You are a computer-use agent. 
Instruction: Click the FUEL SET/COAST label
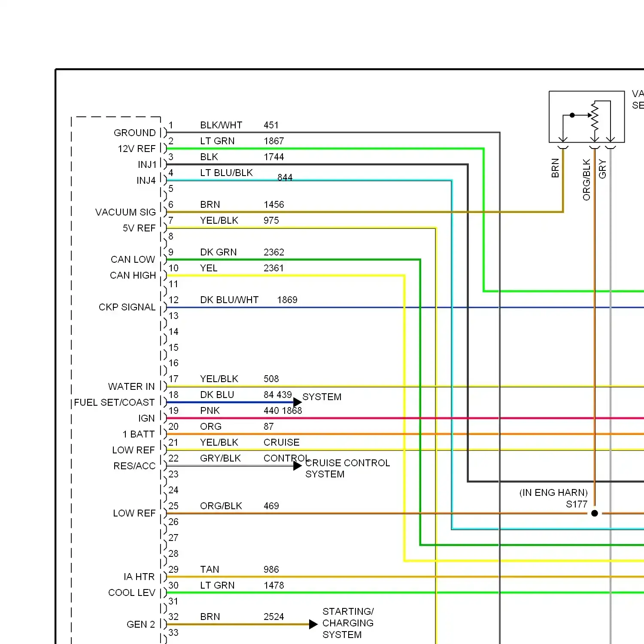[x=114, y=402]
